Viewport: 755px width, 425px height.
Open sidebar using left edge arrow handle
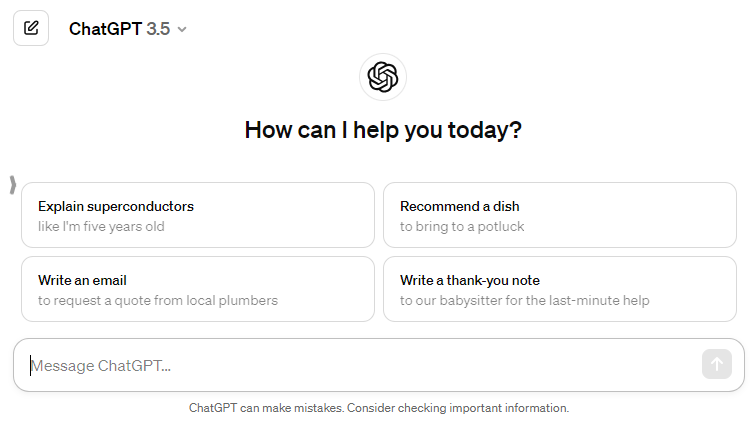click(12, 184)
